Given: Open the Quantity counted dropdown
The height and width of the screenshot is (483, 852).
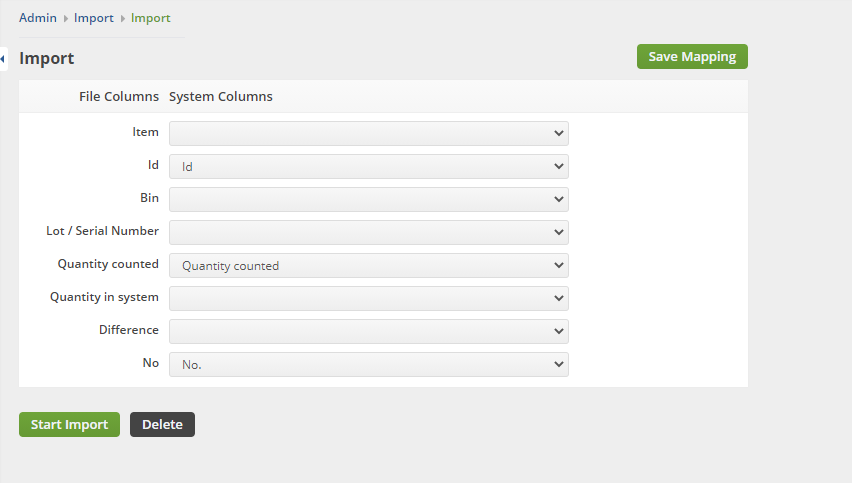Looking at the screenshot, I should click(x=368, y=266).
